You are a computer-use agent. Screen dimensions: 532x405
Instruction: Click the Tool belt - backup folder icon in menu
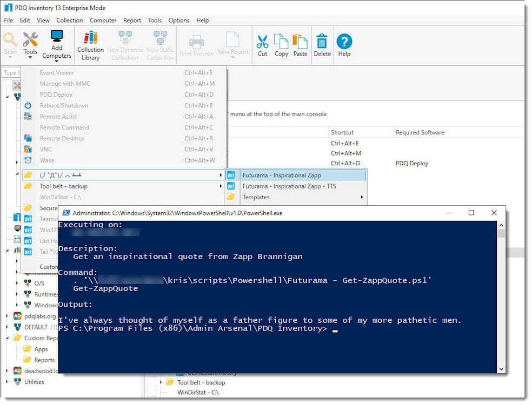click(28, 186)
